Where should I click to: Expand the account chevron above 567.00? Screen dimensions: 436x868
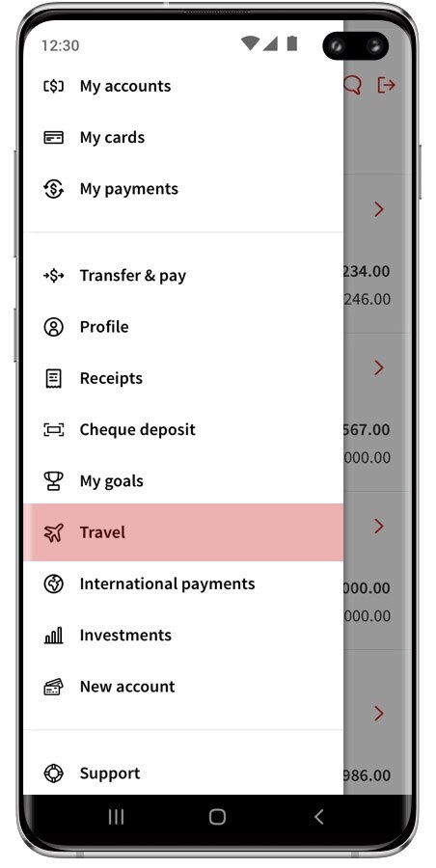coord(379,367)
